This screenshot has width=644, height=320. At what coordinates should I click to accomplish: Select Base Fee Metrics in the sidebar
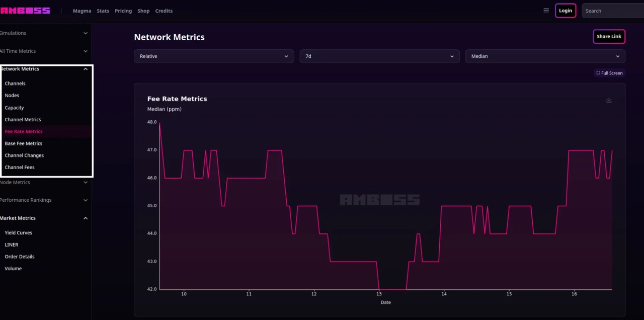23,143
